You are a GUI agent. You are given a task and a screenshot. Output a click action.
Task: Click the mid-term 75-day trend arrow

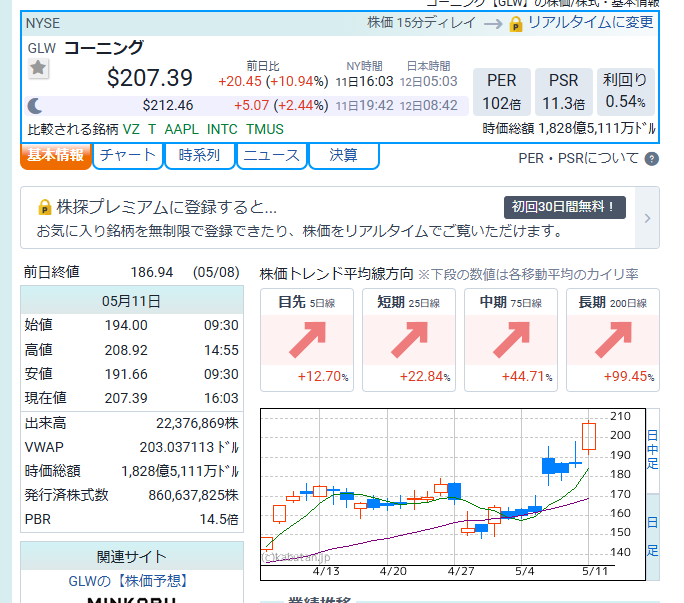pyautogui.click(x=511, y=340)
